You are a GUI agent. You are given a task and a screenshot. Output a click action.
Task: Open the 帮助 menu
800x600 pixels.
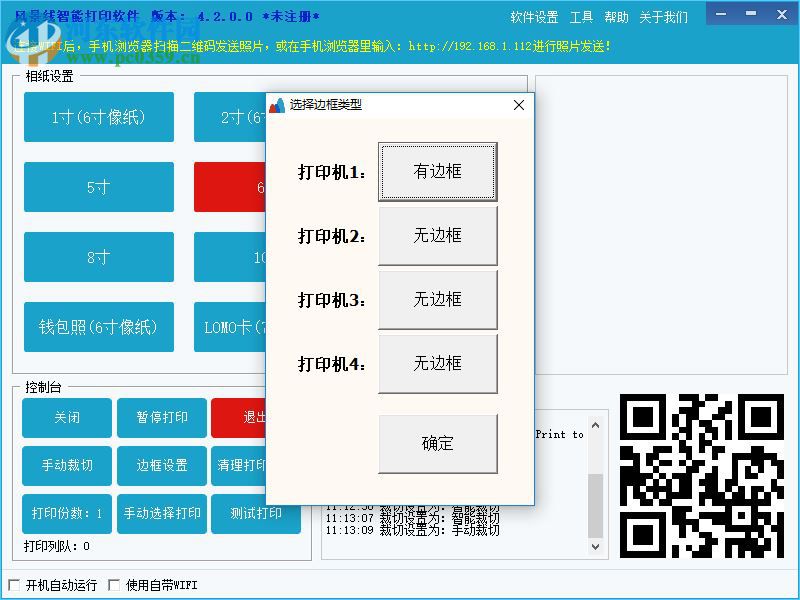click(x=616, y=16)
